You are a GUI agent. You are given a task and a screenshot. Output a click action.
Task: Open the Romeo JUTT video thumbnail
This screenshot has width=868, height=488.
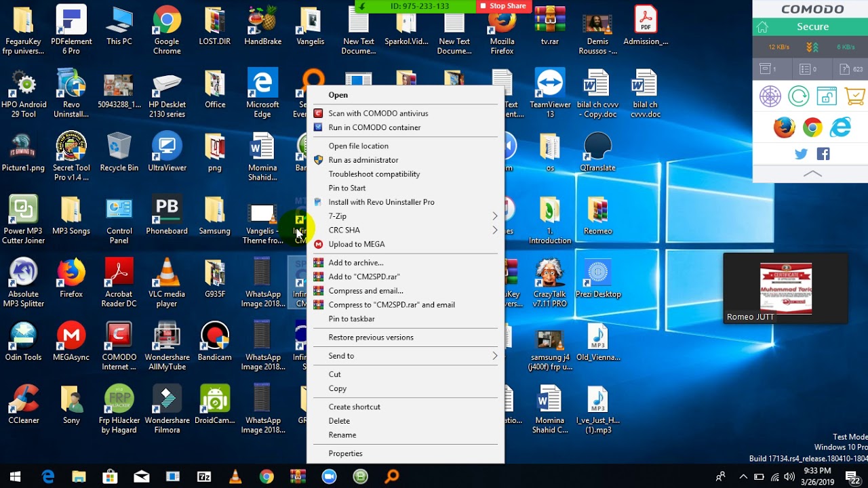tap(785, 288)
